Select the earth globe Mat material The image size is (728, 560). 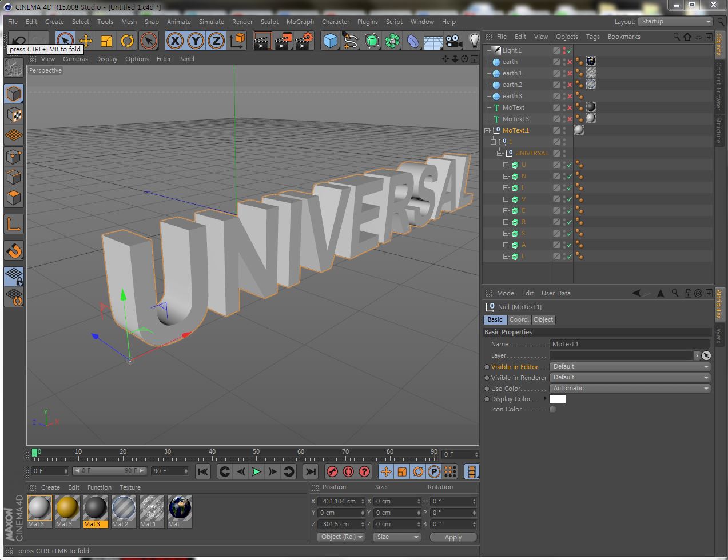coord(180,511)
